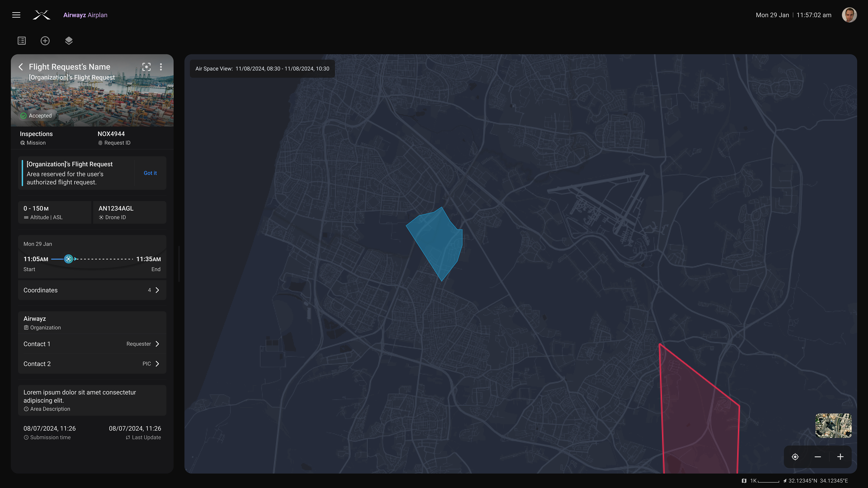This screenshot has height=488, width=868.
Task: Go back using the back arrow chevron
Action: click(x=21, y=67)
